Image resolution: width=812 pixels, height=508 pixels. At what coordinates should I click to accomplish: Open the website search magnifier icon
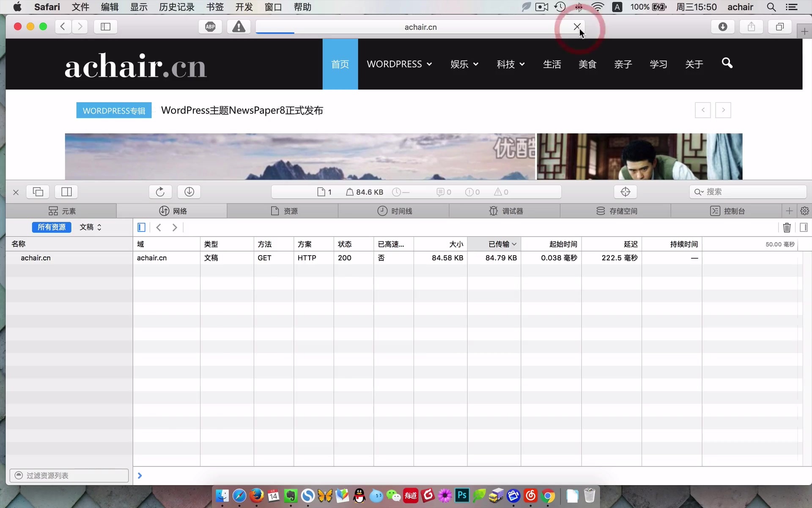click(x=727, y=63)
